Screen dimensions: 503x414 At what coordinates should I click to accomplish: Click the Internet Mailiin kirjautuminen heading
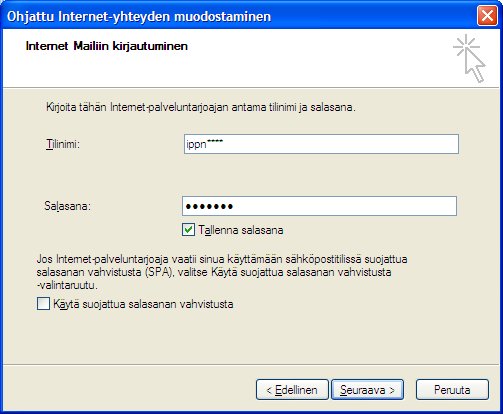click(x=107, y=46)
